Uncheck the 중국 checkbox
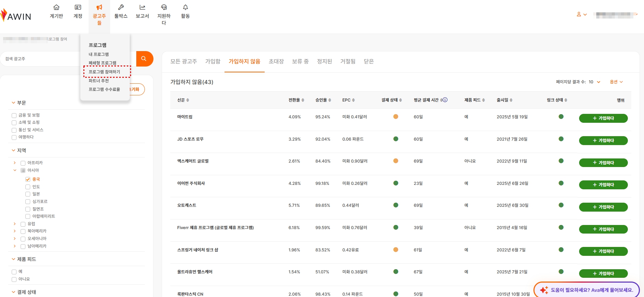 [x=28, y=179]
